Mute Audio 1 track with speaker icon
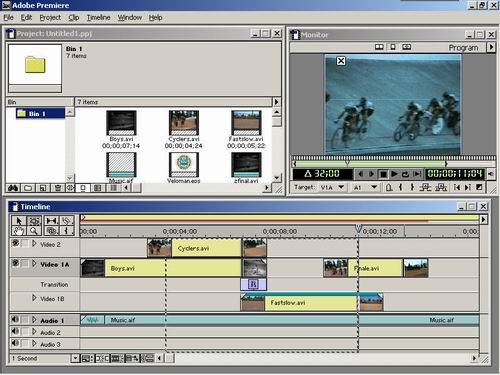Viewport: 500px width, 375px height. [15, 319]
